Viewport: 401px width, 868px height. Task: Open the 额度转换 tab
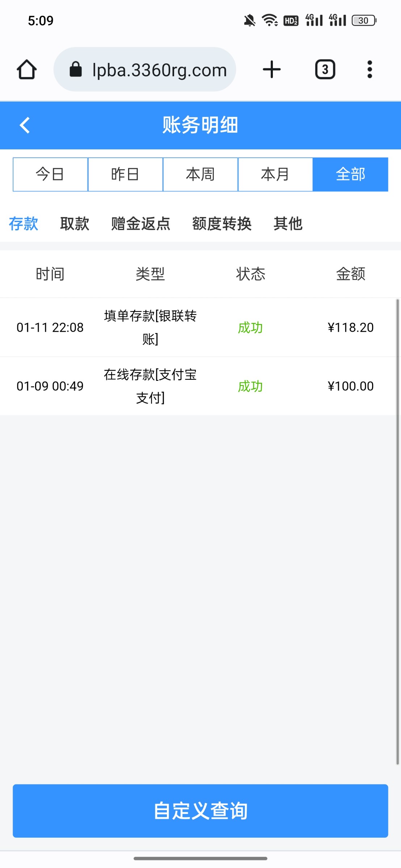(x=221, y=224)
